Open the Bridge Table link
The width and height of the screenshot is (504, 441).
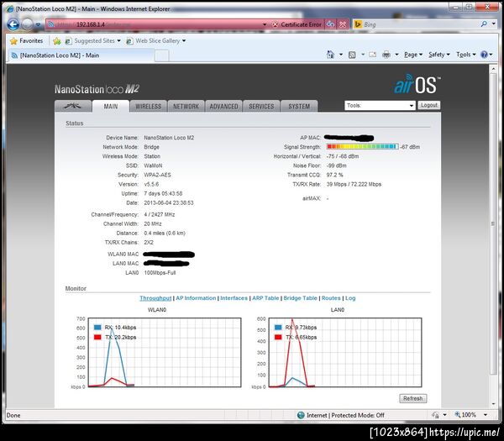coord(300,298)
